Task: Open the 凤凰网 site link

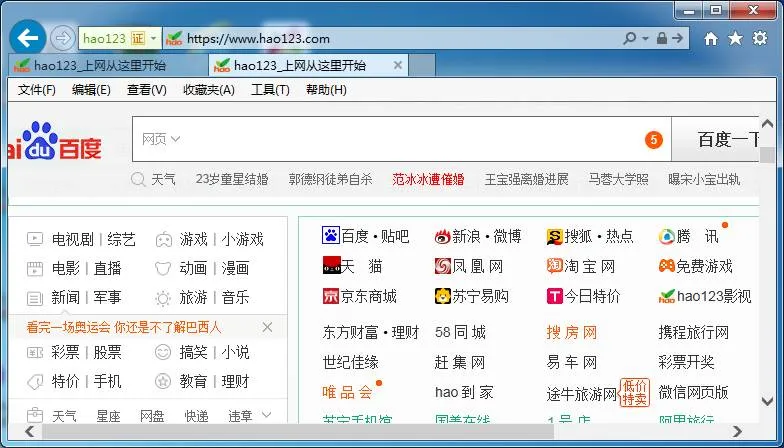Action: click(468, 266)
